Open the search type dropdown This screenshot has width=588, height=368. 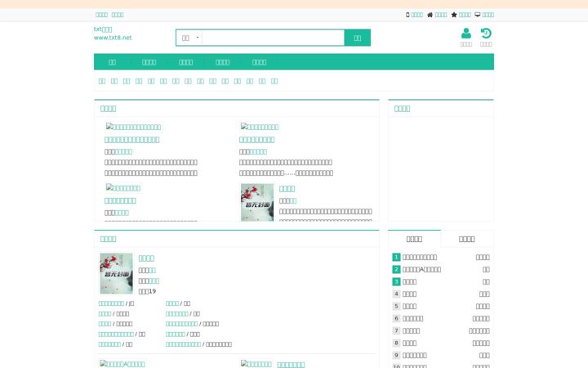(189, 38)
